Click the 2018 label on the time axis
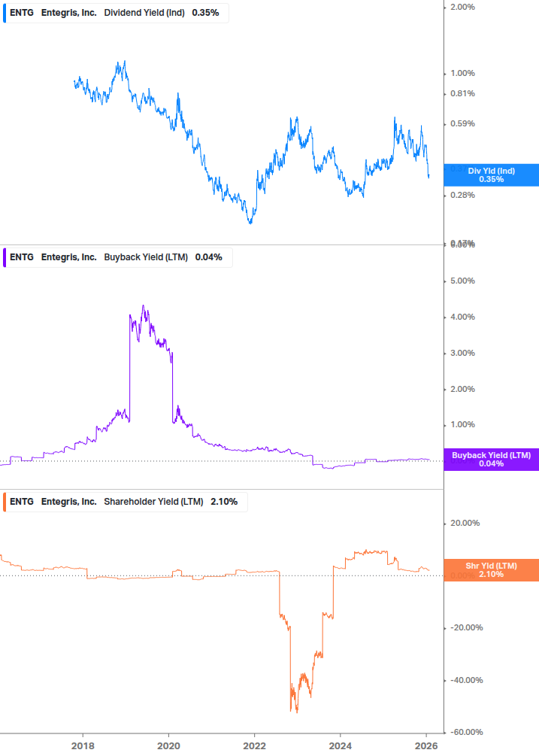 click(x=83, y=746)
